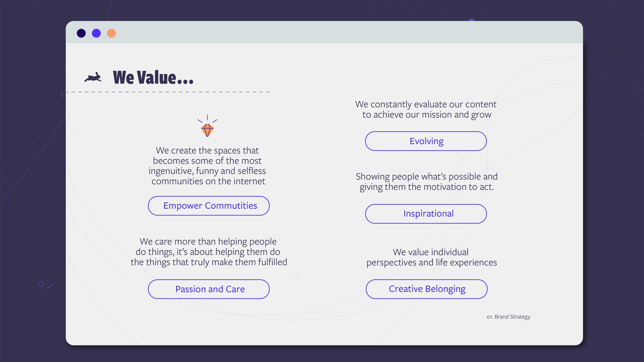Viewport: 644px width, 362px height.
Task: Select the Inspirational pill button
Action: tap(426, 214)
